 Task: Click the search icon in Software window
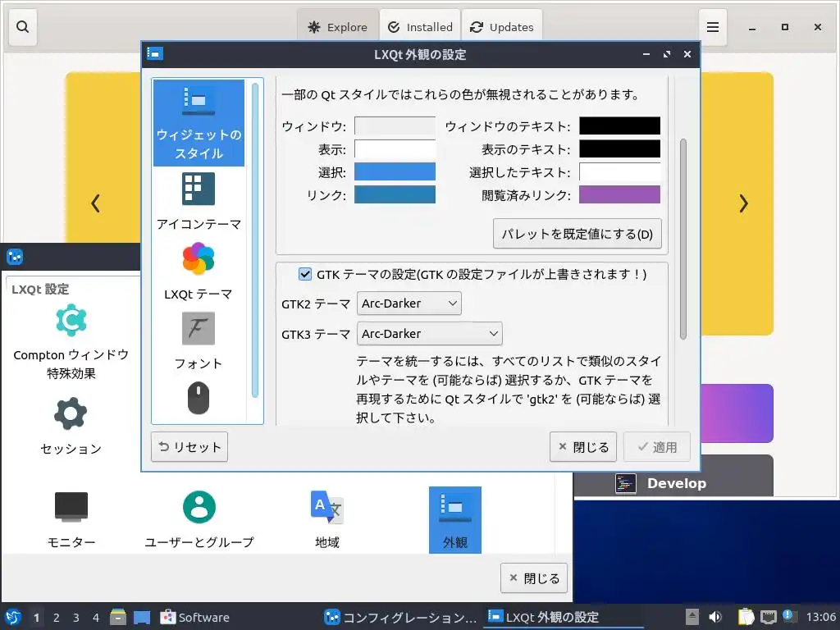click(22, 27)
